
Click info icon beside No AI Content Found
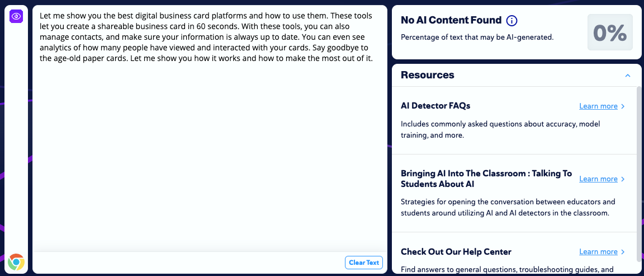[x=512, y=20]
